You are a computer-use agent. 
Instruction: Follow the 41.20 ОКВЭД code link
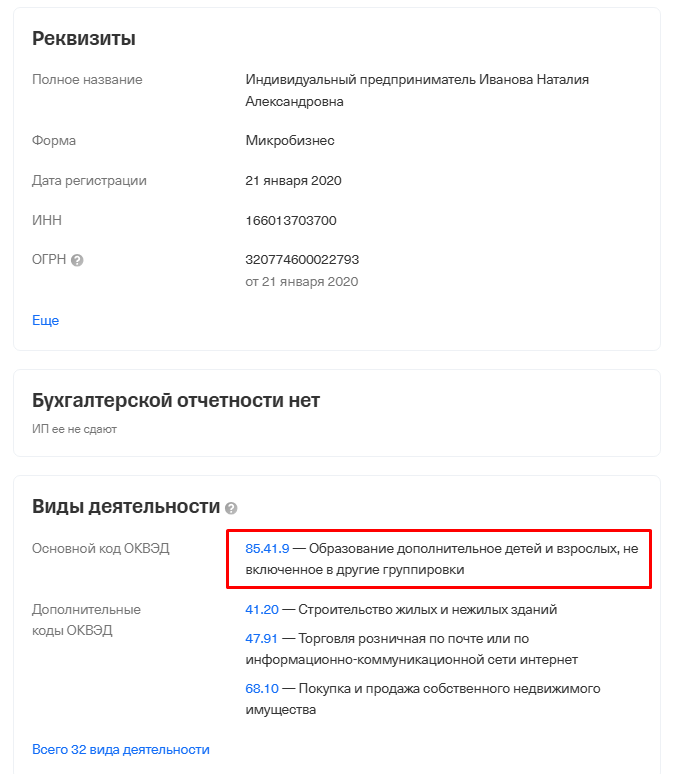click(263, 609)
